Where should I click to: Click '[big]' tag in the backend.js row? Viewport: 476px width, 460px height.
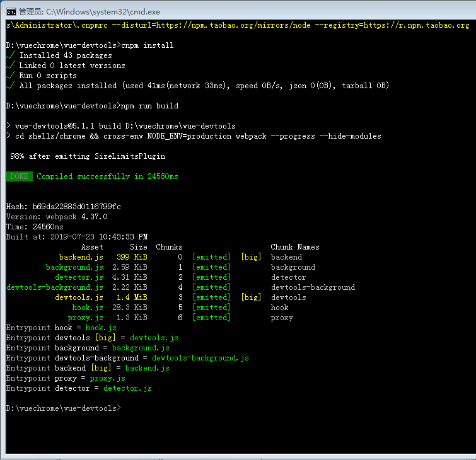[x=251, y=257]
